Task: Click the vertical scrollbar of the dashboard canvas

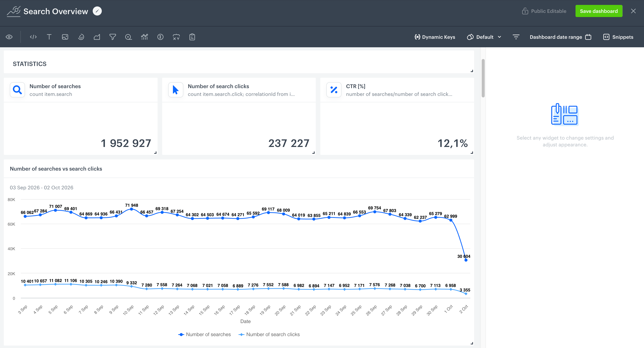Action: click(x=483, y=78)
